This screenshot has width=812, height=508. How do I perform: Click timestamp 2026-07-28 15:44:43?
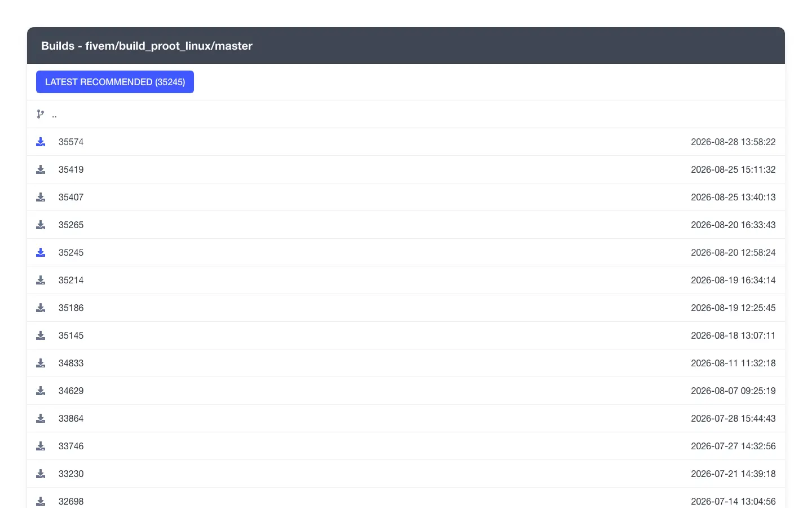pos(733,418)
